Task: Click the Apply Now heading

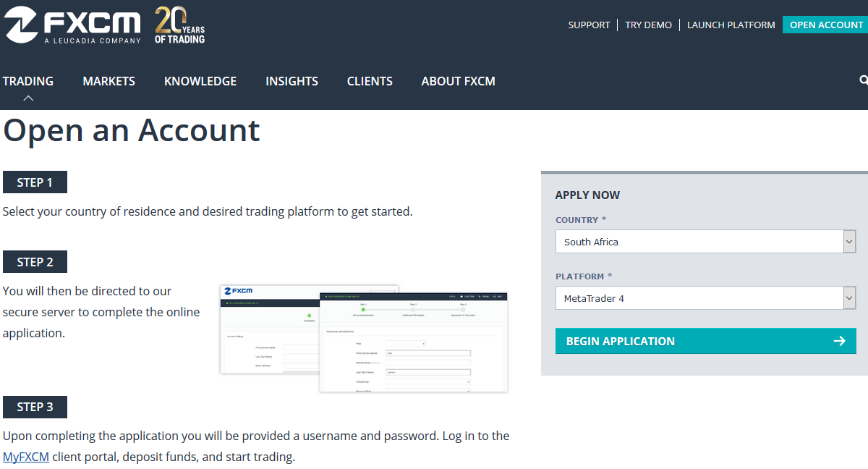Action: [587, 195]
